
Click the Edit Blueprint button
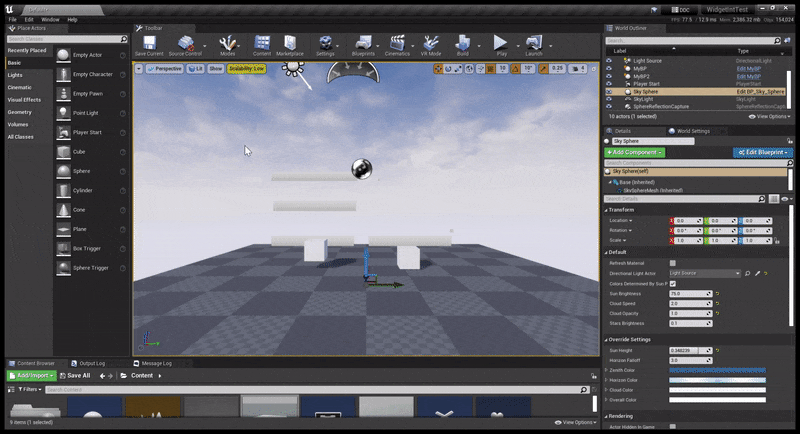click(x=763, y=152)
